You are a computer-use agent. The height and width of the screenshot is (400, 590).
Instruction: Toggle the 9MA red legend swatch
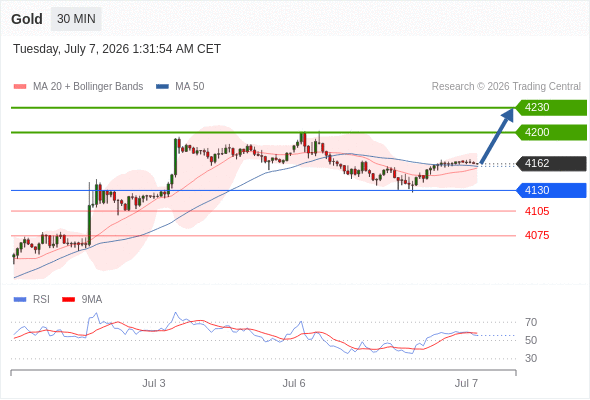click(68, 300)
